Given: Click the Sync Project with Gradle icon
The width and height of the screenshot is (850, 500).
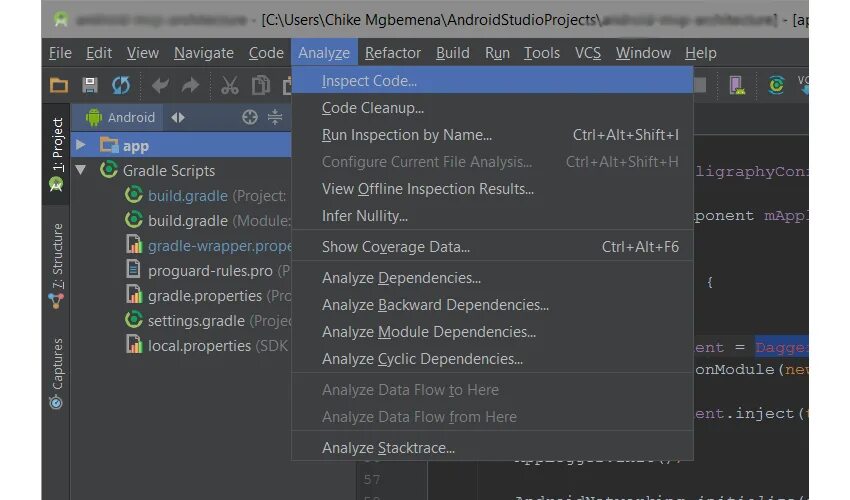Looking at the screenshot, I should [x=776, y=86].
